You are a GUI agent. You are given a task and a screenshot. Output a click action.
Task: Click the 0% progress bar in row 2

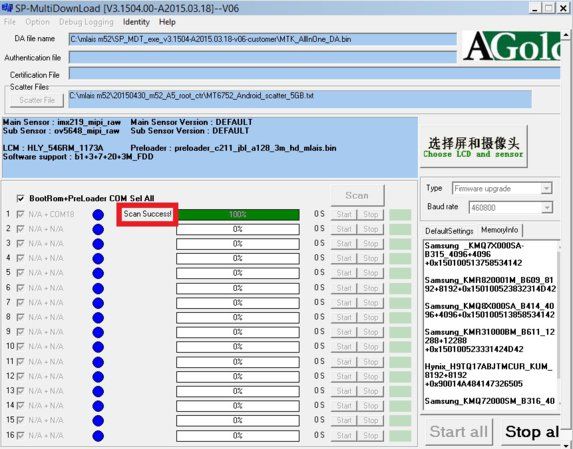pos(238,229)
